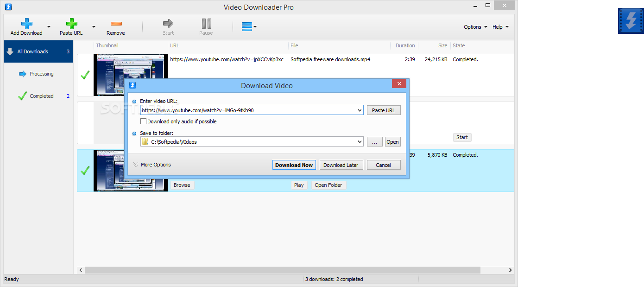
Task: Click the blue bullet beside Enter video URL
Action: pyautogui.click(x=134, y=101)
